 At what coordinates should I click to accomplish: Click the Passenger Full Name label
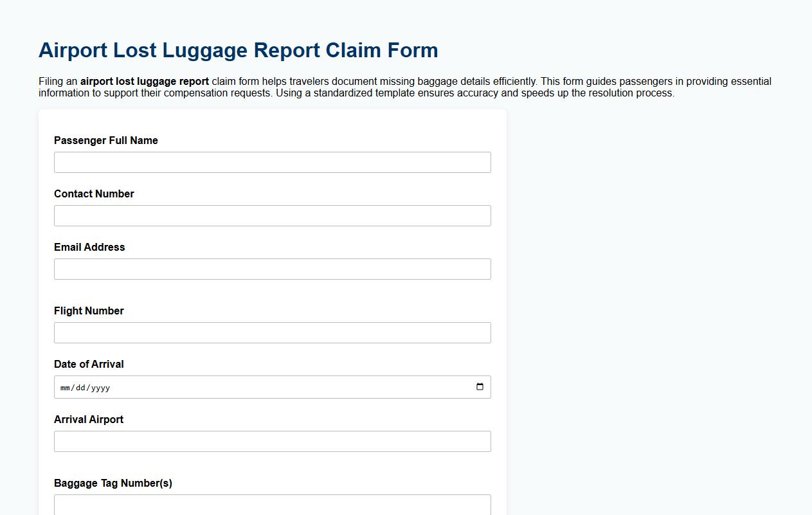point(106,140)
